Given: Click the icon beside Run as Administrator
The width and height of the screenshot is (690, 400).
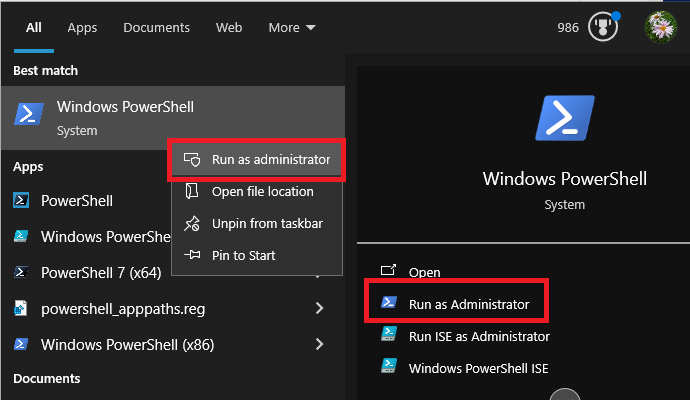Looking at the screenshot, I should [x=389, y=302].
